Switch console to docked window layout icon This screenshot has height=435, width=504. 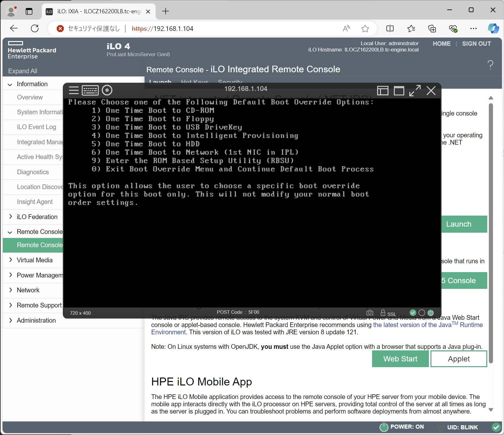382,91
